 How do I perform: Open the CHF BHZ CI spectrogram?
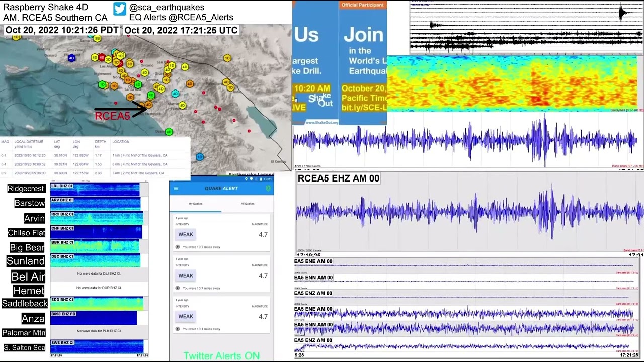click(x=96, y=232)
